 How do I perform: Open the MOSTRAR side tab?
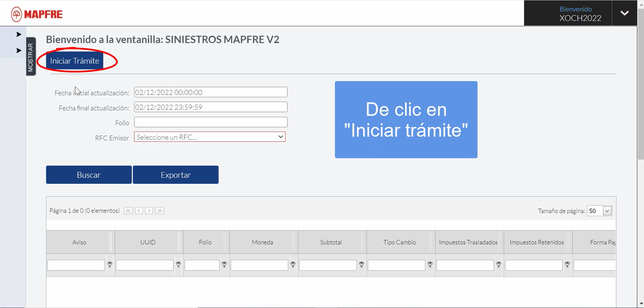click(x=31, y=57)
